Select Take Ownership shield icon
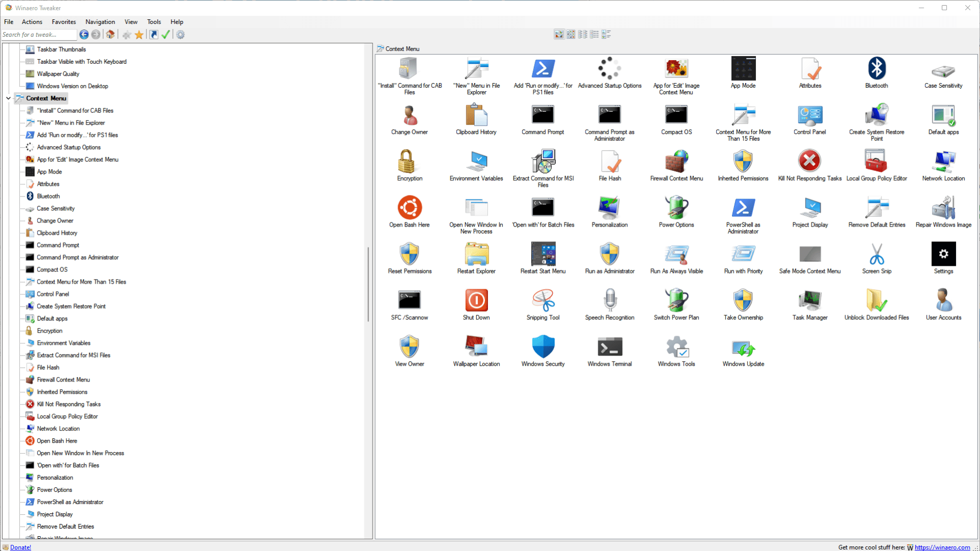 point(743,300)
